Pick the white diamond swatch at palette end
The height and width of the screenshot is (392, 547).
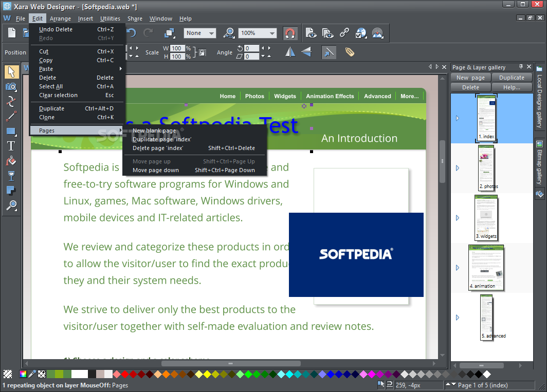487,374
